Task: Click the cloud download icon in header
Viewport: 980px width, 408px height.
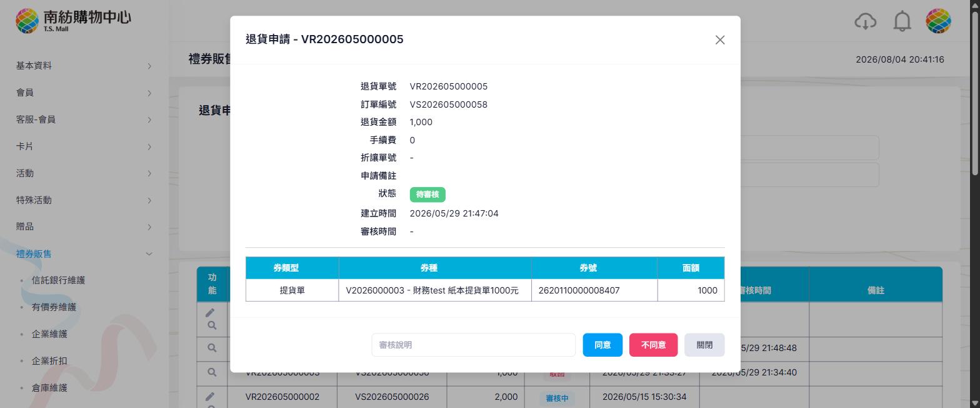Action: [x=865, y=21]
